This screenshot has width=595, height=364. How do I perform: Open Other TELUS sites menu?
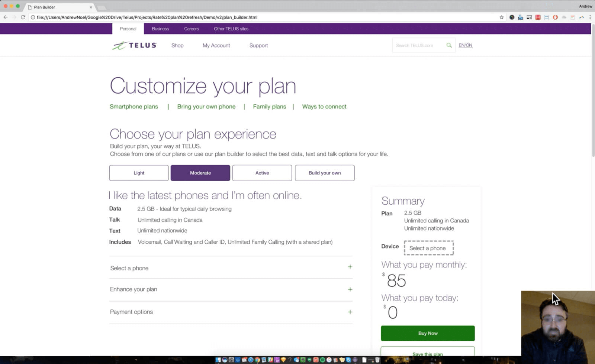click(x=231, y=29)
